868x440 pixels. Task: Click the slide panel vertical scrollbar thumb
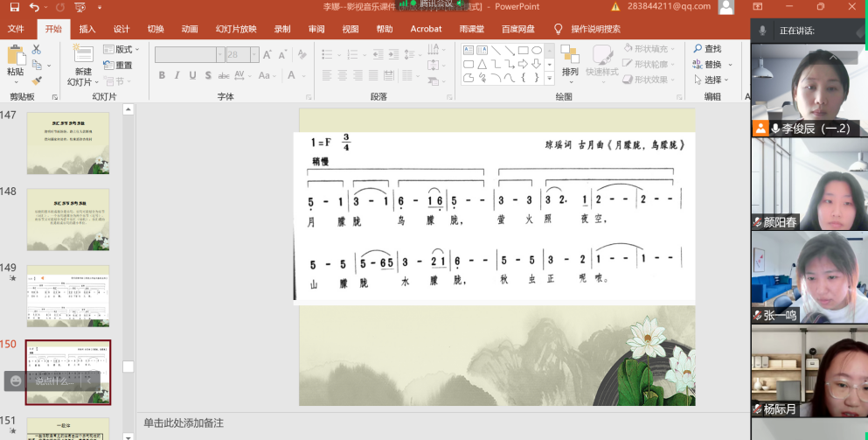pos(128,367)
